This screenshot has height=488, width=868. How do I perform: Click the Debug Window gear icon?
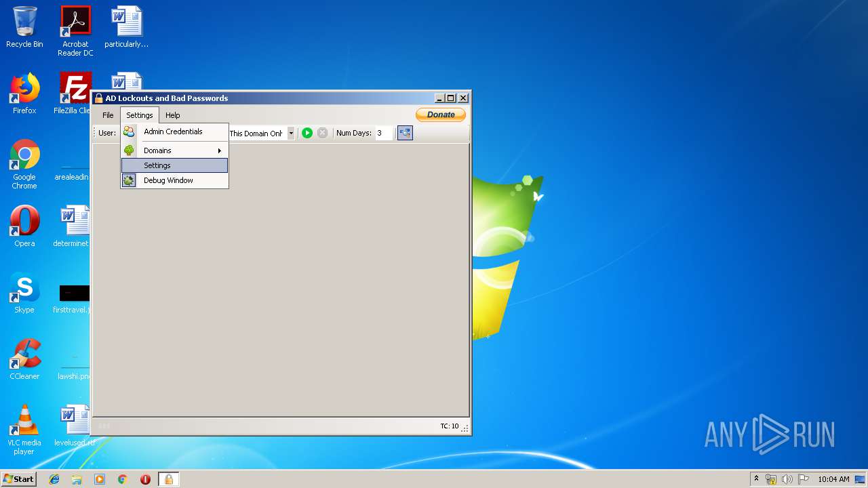click(x=129, y=180)
